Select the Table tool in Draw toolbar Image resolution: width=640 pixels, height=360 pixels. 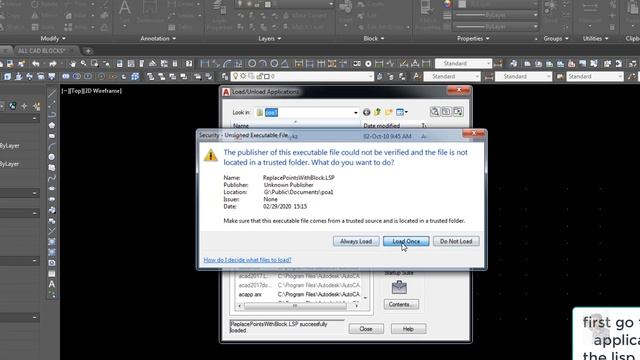tap(52, 273)
